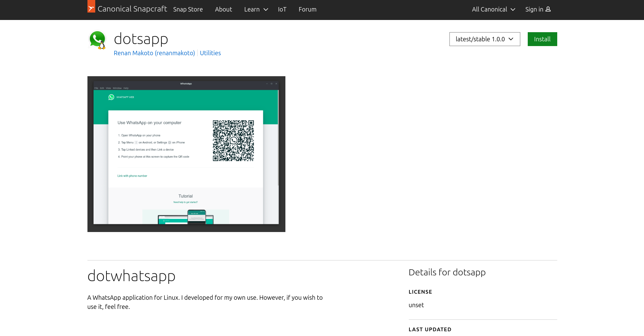
Task: Go to Snap Store
Action: pyautogui.click(x=188, y=9)
